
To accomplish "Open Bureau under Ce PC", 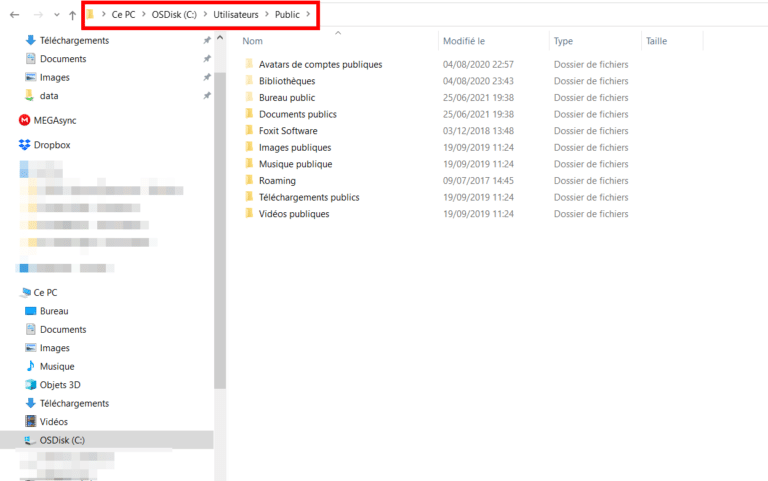I will click(x=54, y=311).
